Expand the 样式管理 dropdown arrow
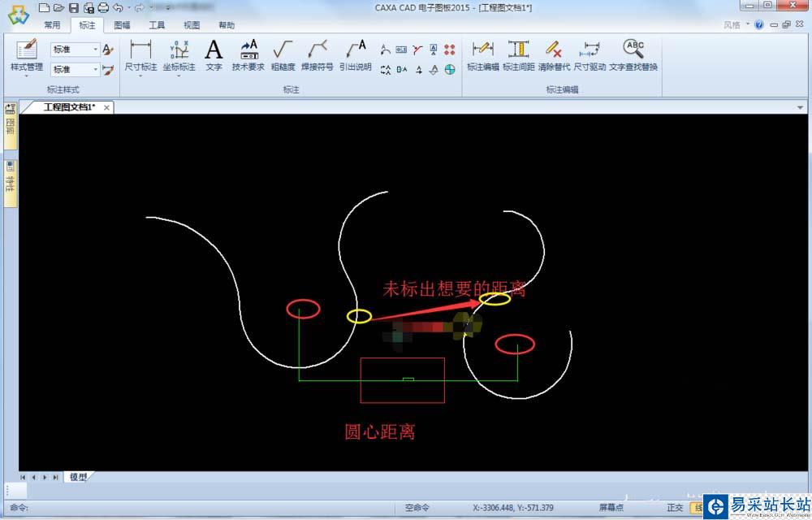Image resolution: width=812 pixels, height=520 pixels. tap(27, 76)
